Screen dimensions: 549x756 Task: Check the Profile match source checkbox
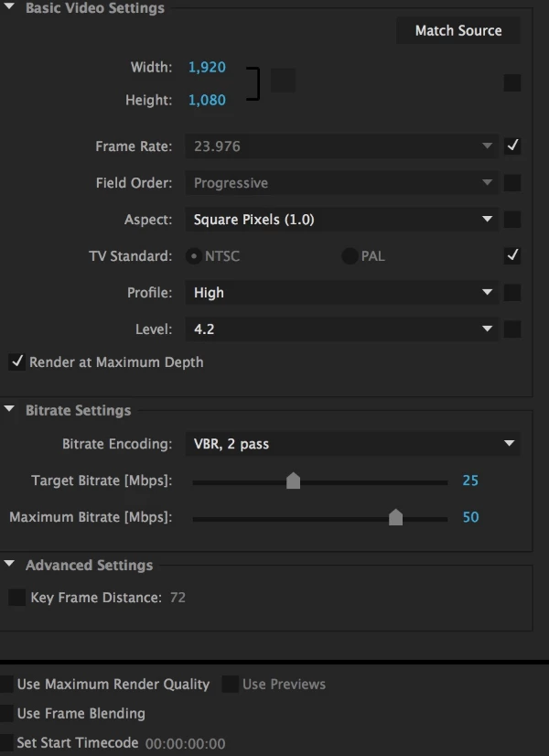click(511, 293)
